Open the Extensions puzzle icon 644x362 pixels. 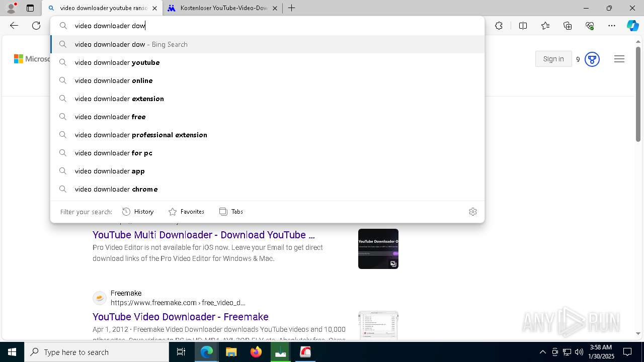click(x=499, y=26)
